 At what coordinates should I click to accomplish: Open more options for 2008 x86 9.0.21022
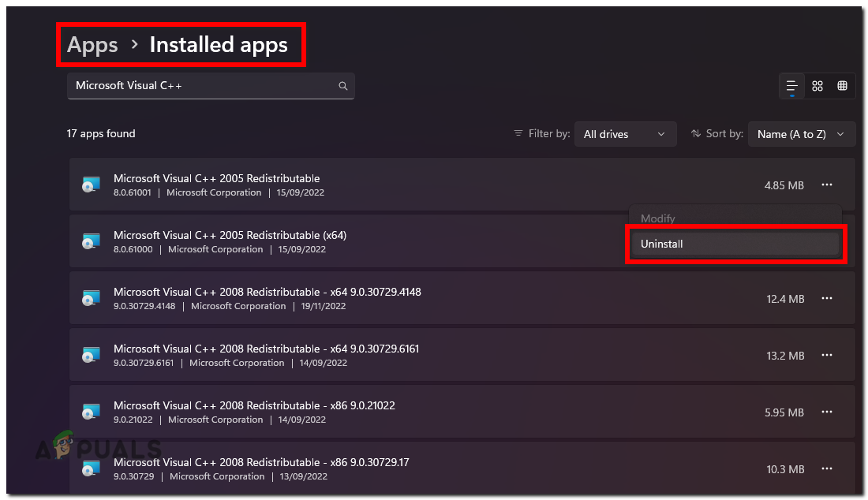[x=826, y=412]
